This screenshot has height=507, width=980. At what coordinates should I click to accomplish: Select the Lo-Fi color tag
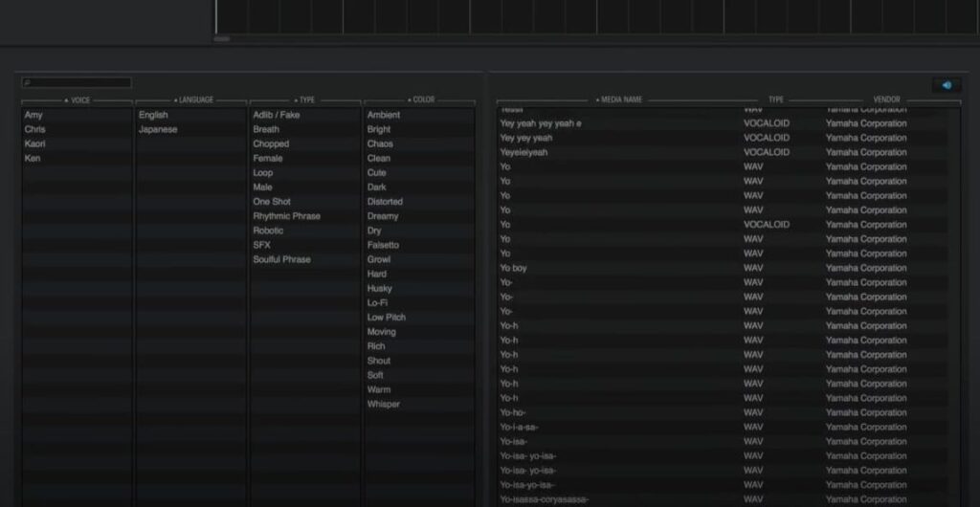click(x=420, y=303)
